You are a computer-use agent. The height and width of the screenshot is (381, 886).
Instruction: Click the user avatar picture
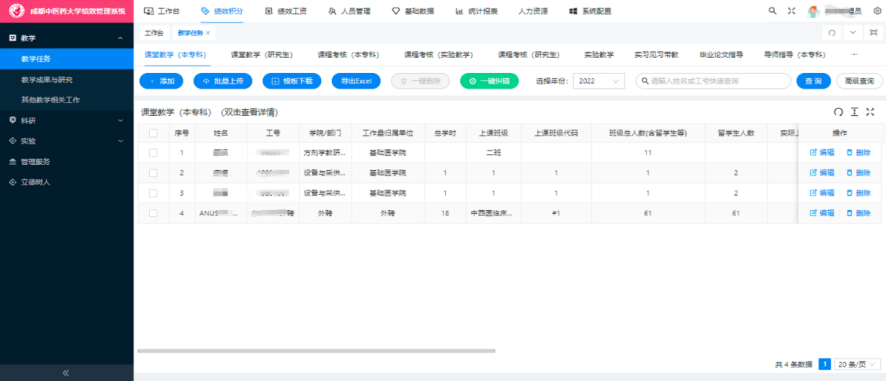pyautogui.click(x=814, y=11)
